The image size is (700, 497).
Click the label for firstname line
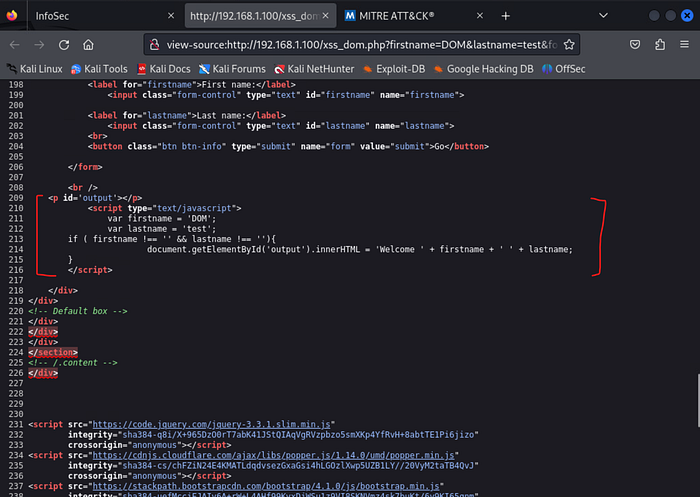(192, 84)
